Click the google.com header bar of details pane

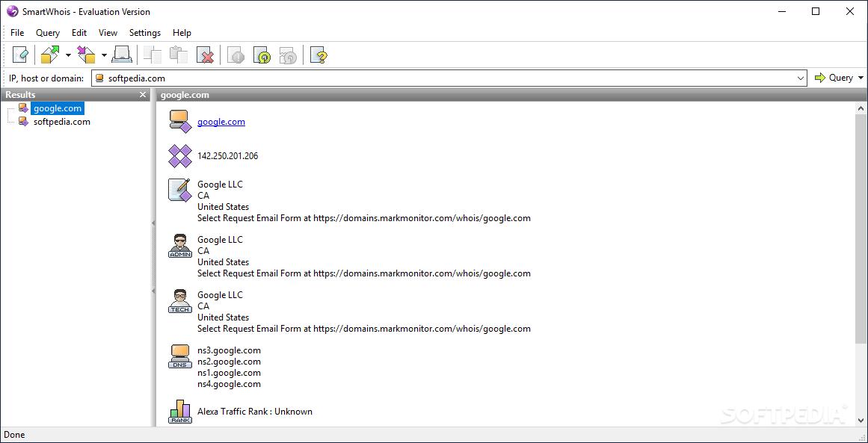click(511, 95)
